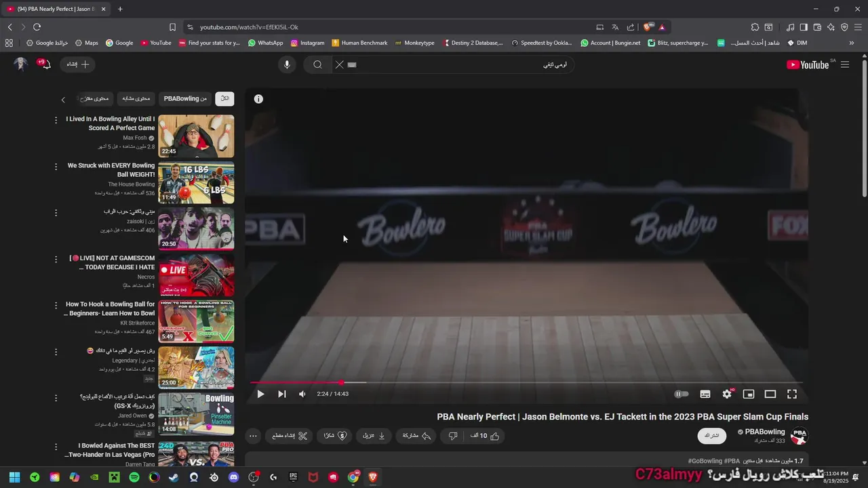The width and height of the screenshot is (868, 488).
Task: Like the video with thumbs up
Action: click(x=486, y=436)
